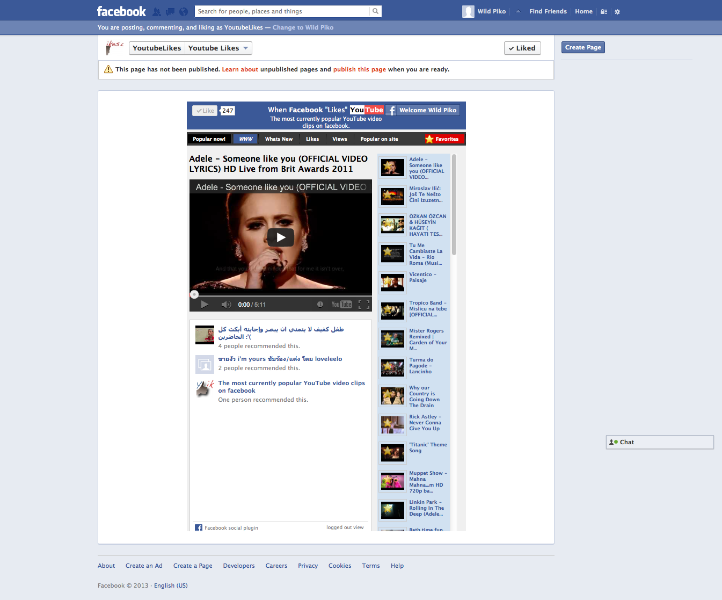Click the Developers footer link
722x600 pixels.
coord(239,565)
